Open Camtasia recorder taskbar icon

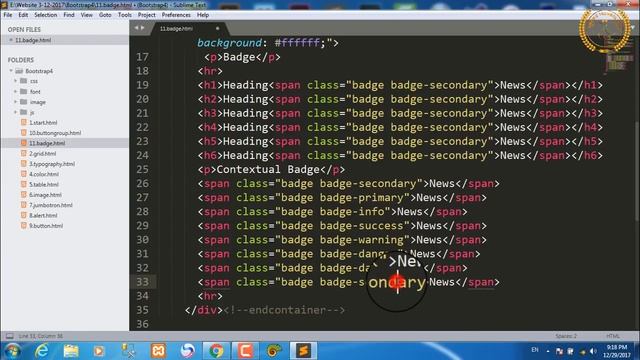coord(245,351)
